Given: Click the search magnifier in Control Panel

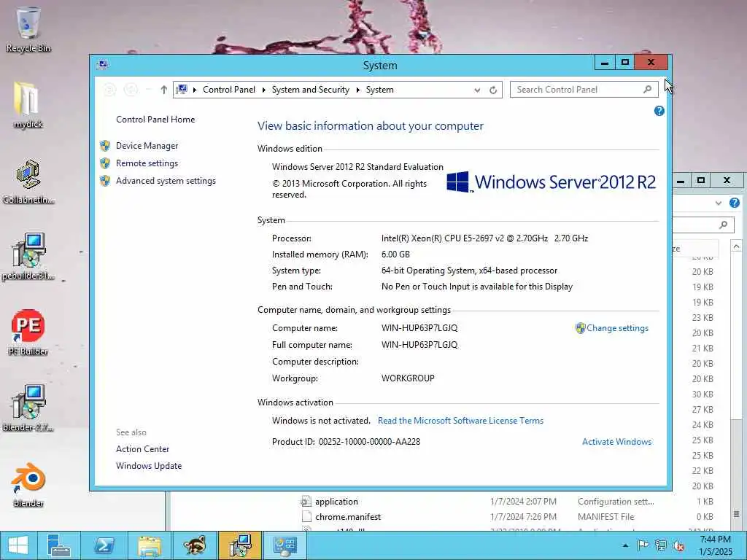Looking at the screenshot, I should point(647,90).
